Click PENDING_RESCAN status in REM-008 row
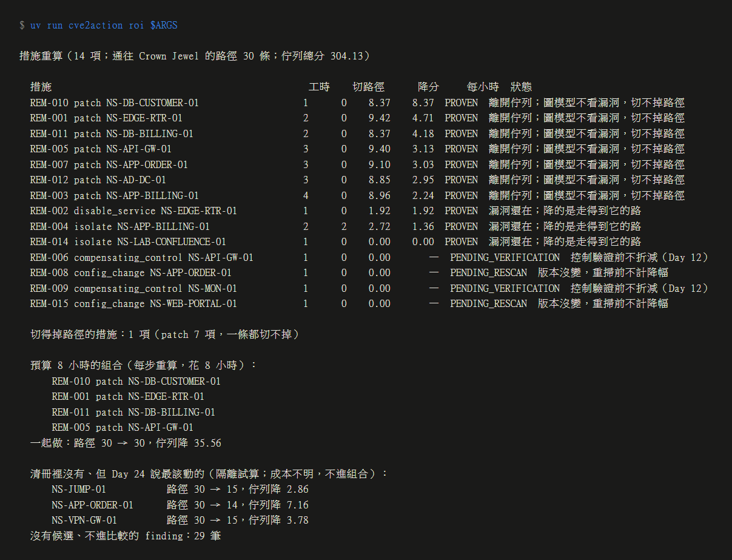 click(x=488, y=273)
